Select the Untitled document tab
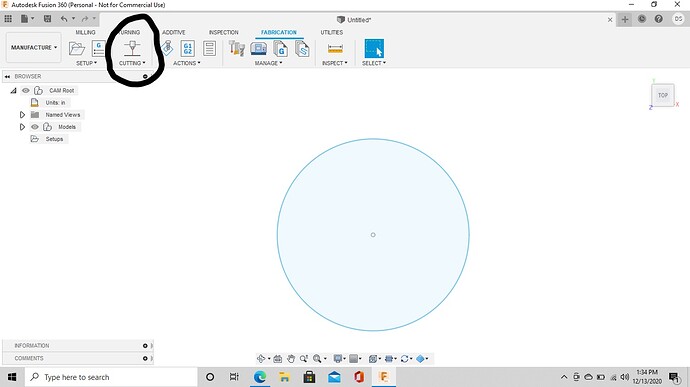 pos(354,20)
